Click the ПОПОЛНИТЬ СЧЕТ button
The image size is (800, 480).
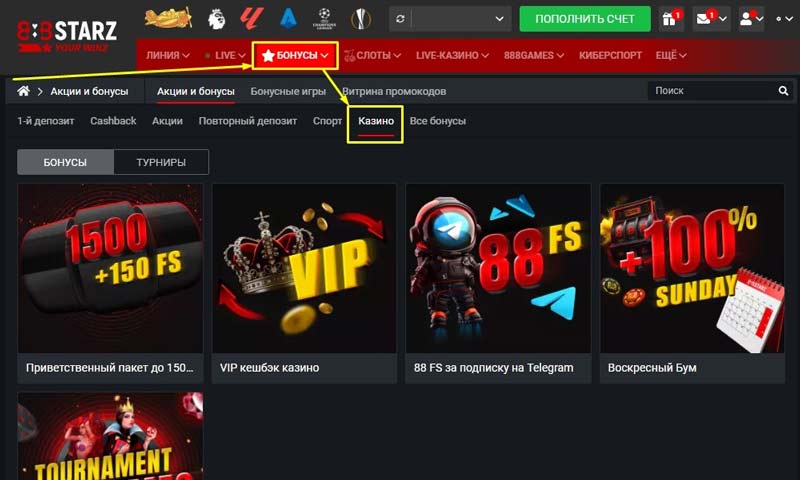click(x=585, y=19)
